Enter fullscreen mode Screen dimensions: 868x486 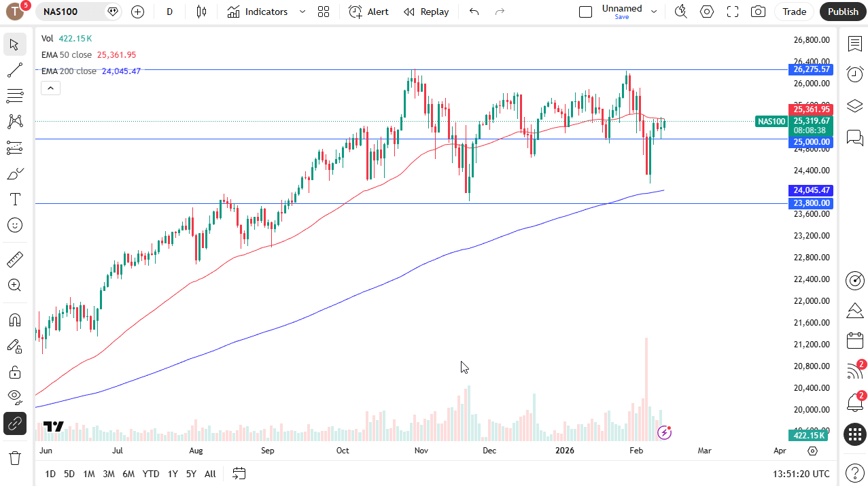[x=733, y=12]
